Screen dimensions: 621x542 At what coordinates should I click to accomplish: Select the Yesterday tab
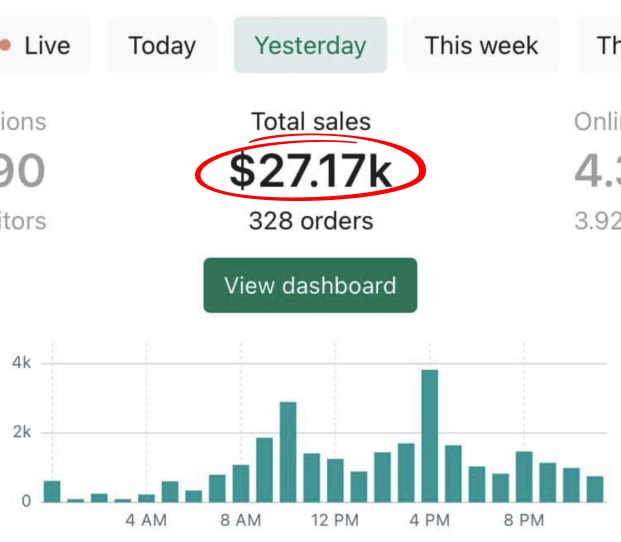coord(310,45)
